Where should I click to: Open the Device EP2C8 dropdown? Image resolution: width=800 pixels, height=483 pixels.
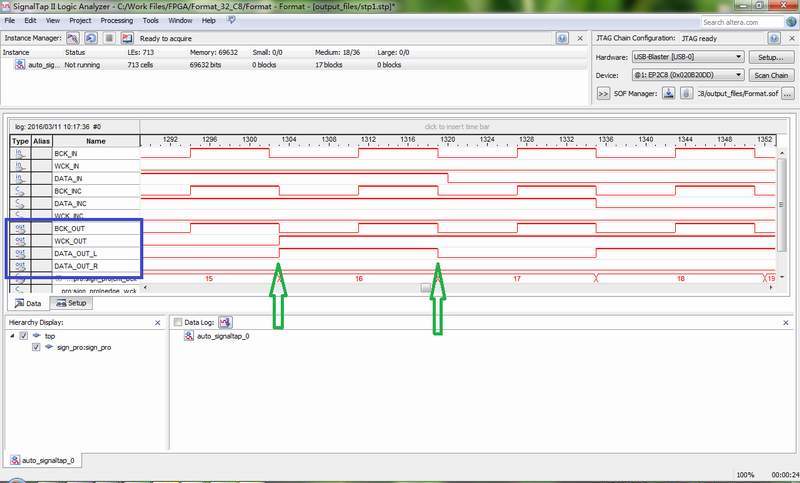pos(688,75)
